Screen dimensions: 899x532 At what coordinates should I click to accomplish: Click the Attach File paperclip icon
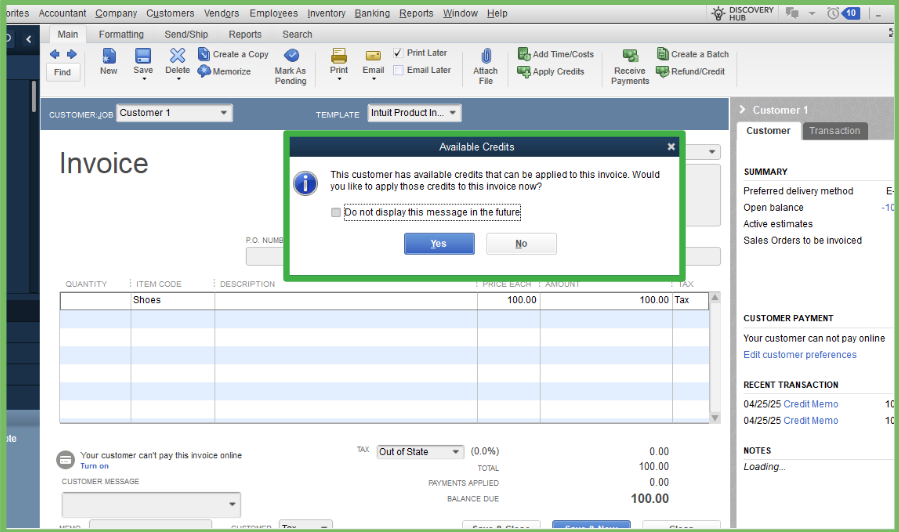coord(486,56)
